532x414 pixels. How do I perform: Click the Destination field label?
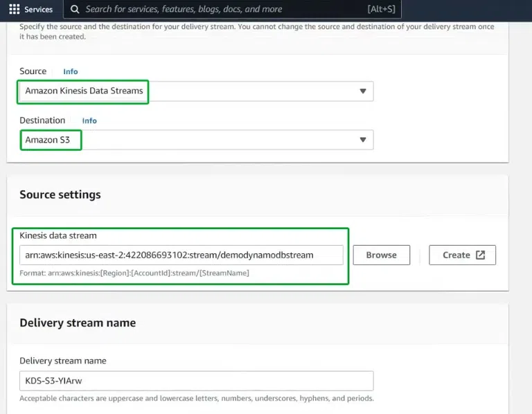point(42,120)
